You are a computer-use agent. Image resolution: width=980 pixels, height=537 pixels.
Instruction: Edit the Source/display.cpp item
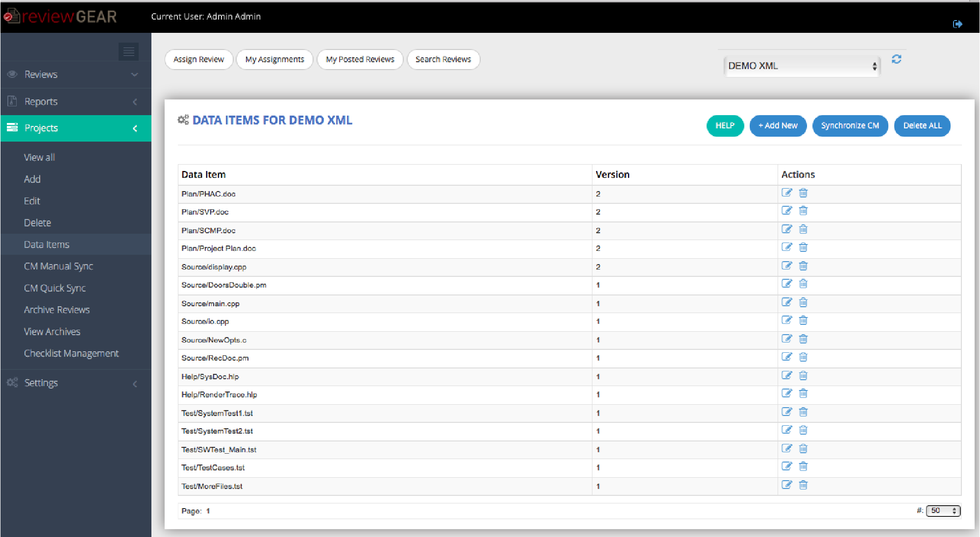786,266
